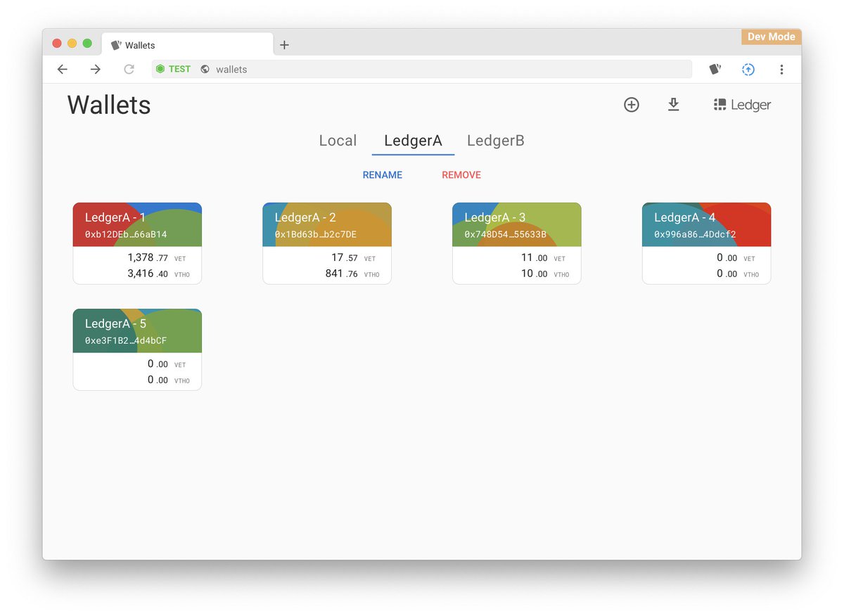Switch to the Local tab
This screenshot has width=844, height=616.
pos(338,141)
